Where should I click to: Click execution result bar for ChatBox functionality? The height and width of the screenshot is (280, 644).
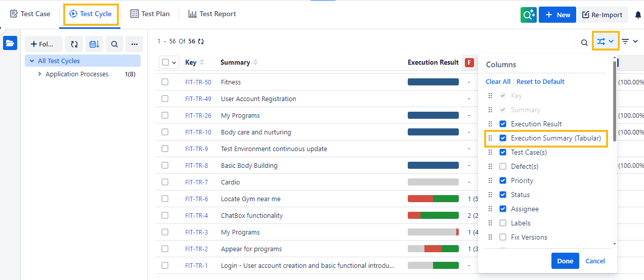click(x=433, y=215)
